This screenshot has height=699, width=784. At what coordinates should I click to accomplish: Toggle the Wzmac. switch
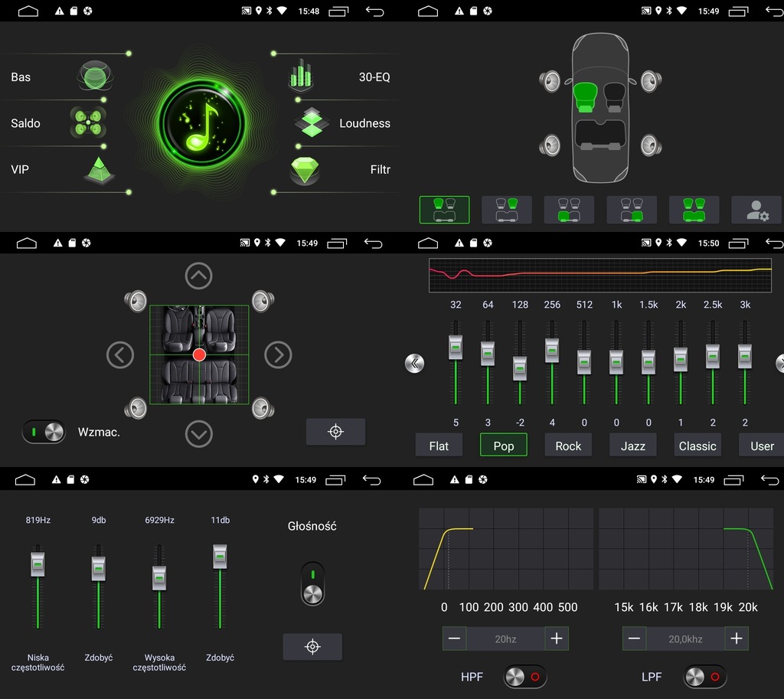(44, 432)
